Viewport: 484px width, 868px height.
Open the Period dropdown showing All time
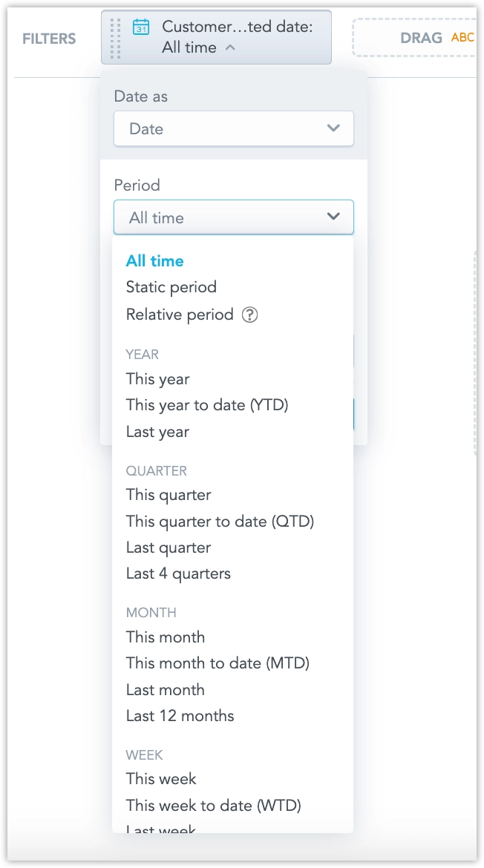click(233, 217)
